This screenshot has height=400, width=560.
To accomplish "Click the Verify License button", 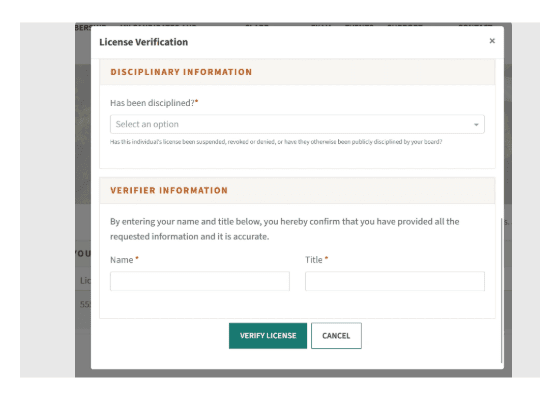I will (x=268, y=336).
